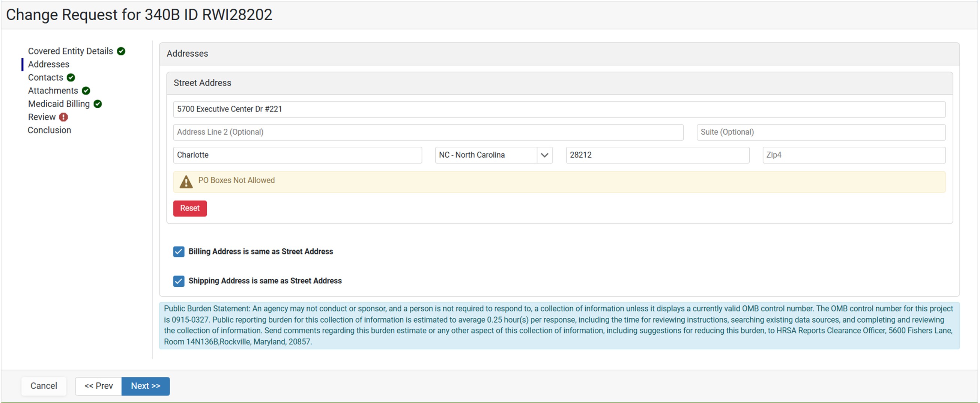Click the PO Boxes warning triangle icon
The width and height of the screenshot is (980, 403).
(186, 182)
